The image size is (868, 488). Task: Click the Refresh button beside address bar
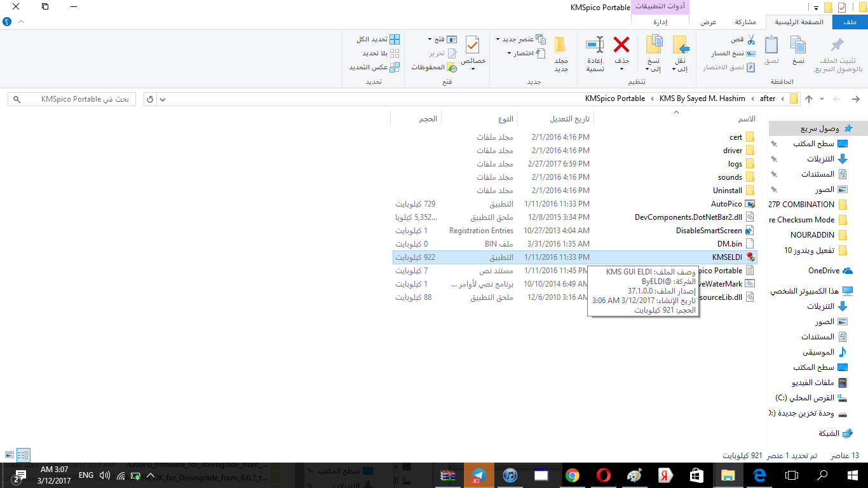[x=150, y=99]
